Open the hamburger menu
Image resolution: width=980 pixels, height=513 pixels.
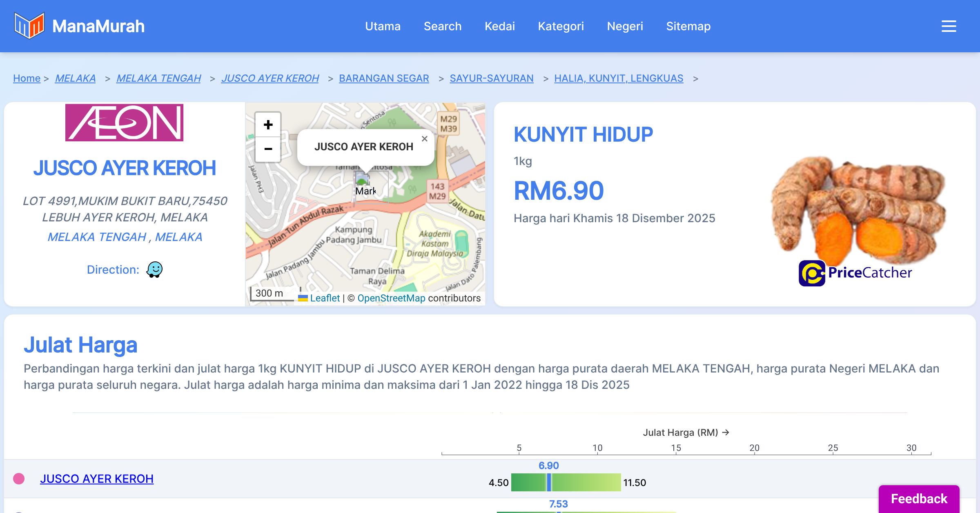click(949, 26)
